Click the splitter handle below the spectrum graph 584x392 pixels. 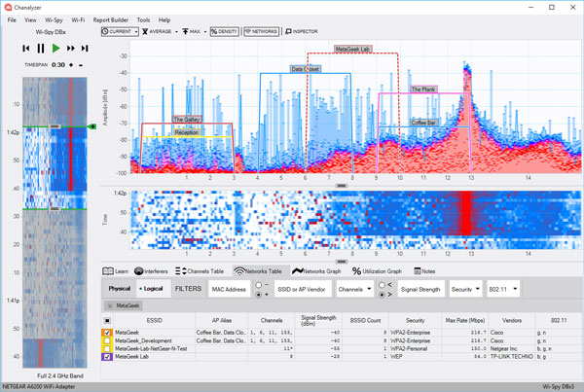(x=342, y=186)
